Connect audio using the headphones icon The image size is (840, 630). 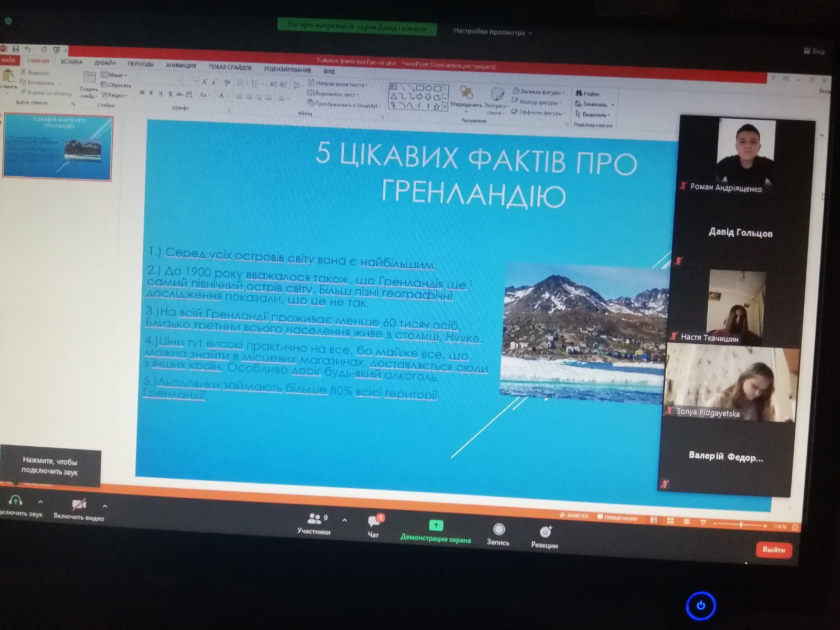15,500
